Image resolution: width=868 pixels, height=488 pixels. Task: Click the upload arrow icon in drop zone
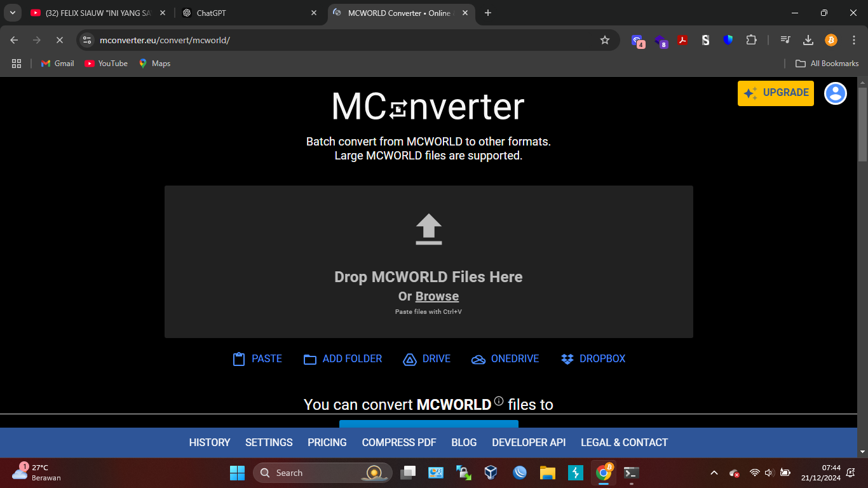428,229
